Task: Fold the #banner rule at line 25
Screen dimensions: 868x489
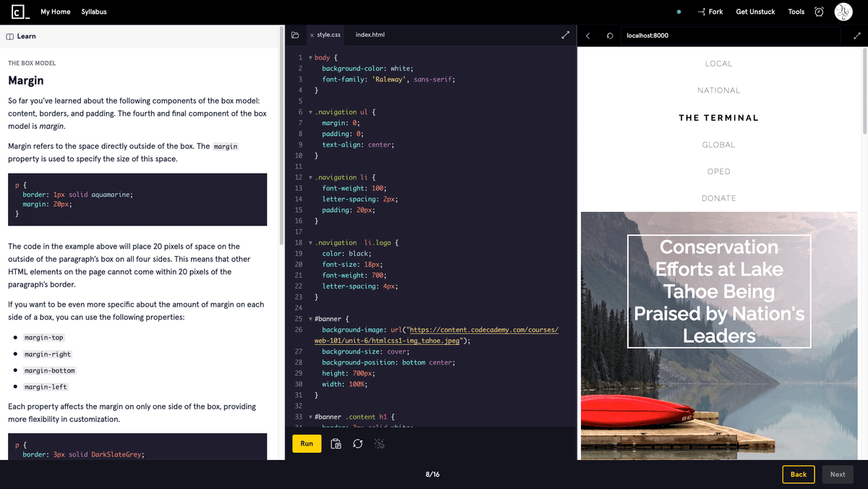Action: (x=310, y=319)
